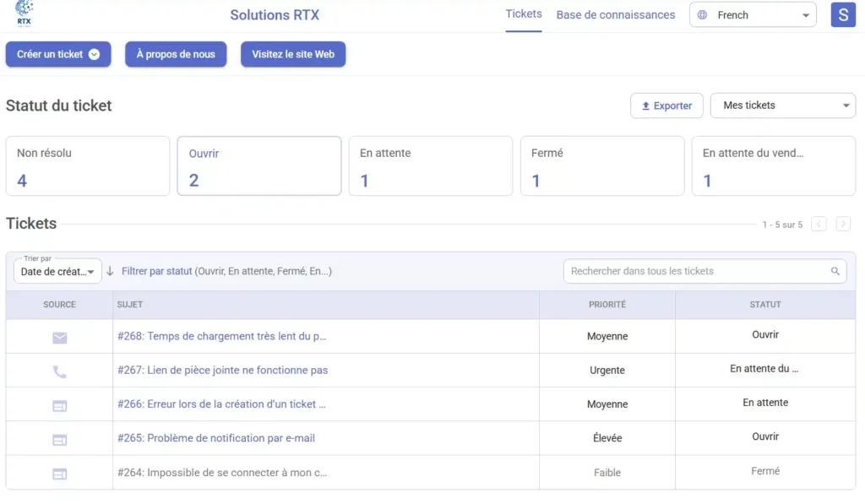The image size is (865, 504).
Task: Click phone source icon for ticket #267
Action: pos(59,371)
